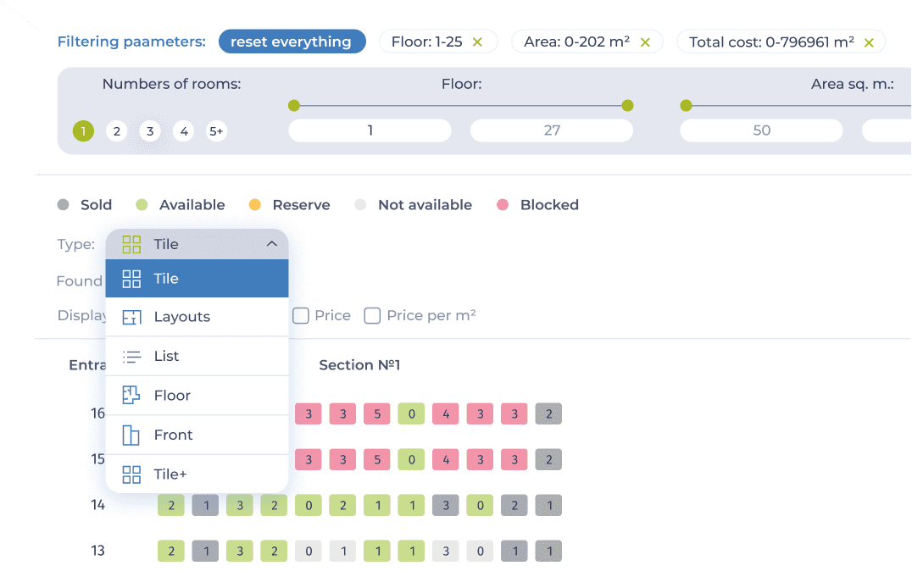Remove the Total cost filter chip
Screen dimensions: 912x588
coord(869,42)
